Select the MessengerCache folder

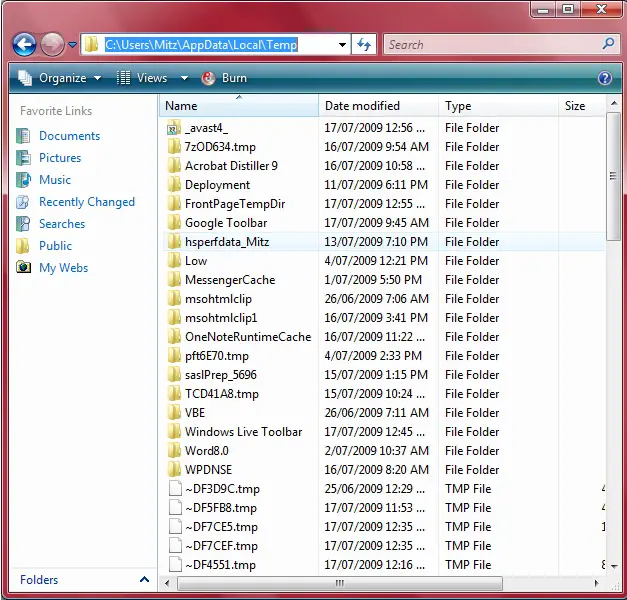[230, 280]
